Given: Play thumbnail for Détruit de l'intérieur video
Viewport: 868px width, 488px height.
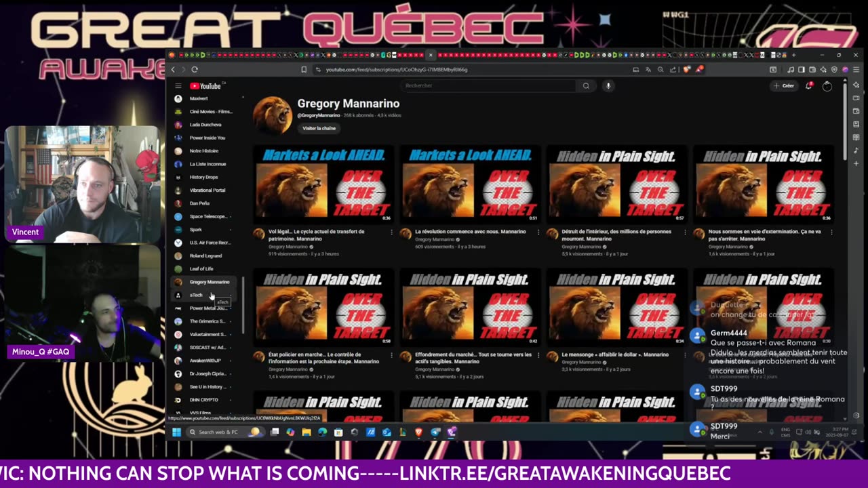Looking at the screenshot, I should pyautogui.click(x=617, y=184).
